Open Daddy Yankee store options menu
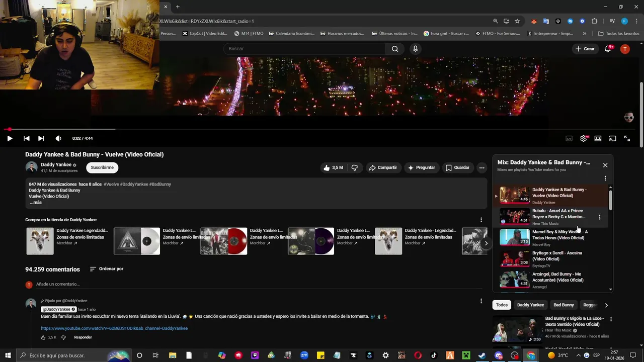 [x=481, y=220]
